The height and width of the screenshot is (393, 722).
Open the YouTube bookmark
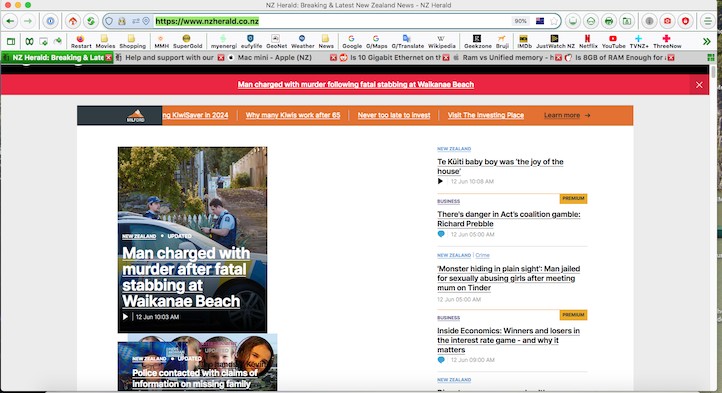[x=613, y=42]
